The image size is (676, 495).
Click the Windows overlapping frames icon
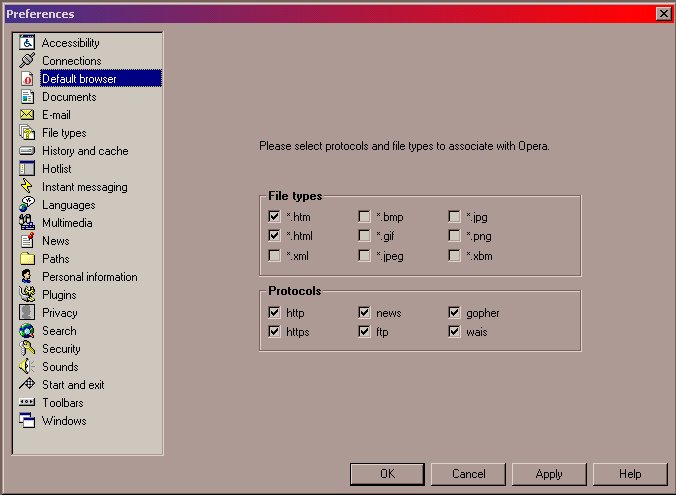[27, 420]
